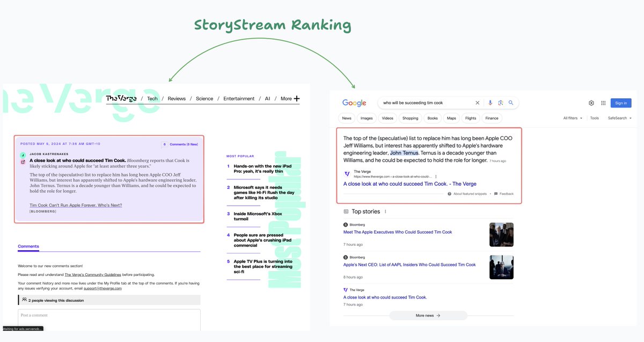The image size is (644, 342).
Task: Click the comment count bubble showing 6
Action: 165,144
